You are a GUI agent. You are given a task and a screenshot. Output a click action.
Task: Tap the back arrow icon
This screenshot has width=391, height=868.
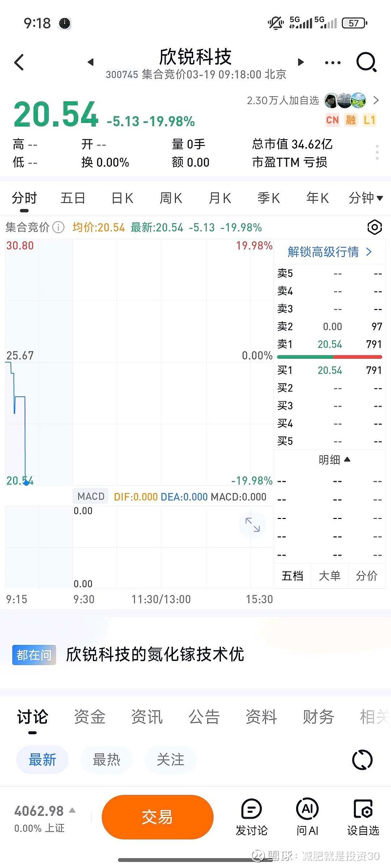pyautogui.click(x=19, y=62)
